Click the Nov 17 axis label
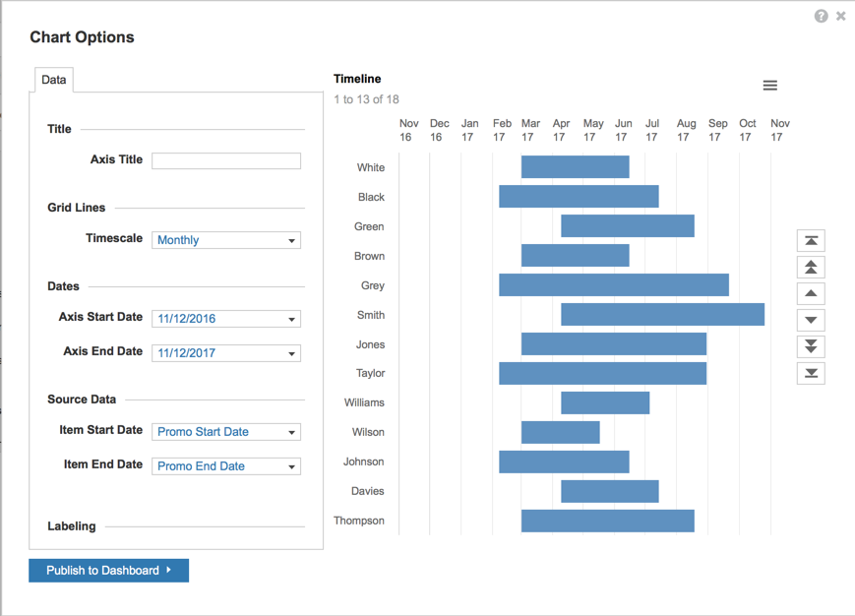Viewport: 855px width, 616px height. 780,130
